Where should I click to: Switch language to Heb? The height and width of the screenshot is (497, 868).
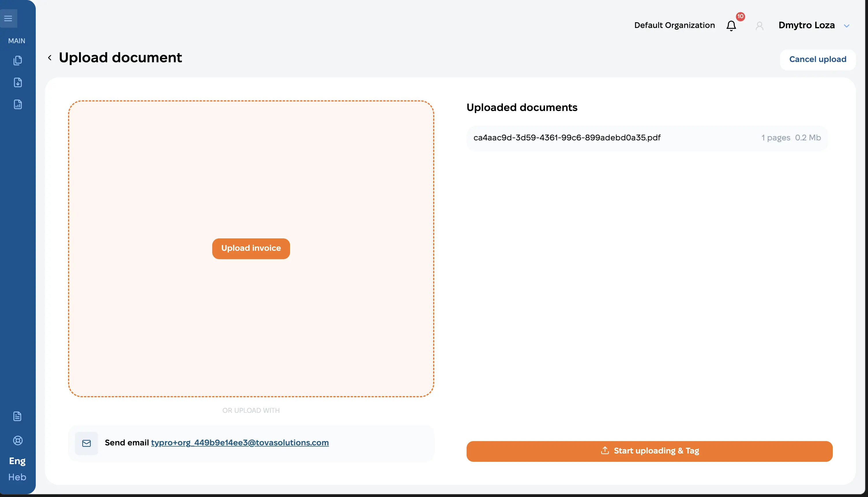coord(17,477)
